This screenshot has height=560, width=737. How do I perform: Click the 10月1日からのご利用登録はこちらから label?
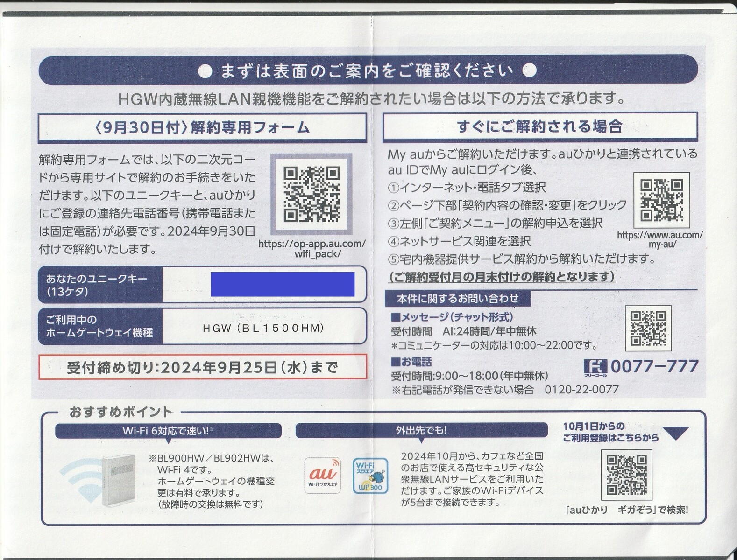[611, 432]
